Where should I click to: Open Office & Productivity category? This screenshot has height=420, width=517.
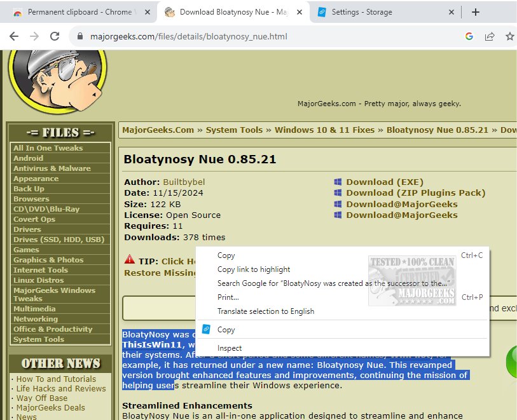point(60,329)
